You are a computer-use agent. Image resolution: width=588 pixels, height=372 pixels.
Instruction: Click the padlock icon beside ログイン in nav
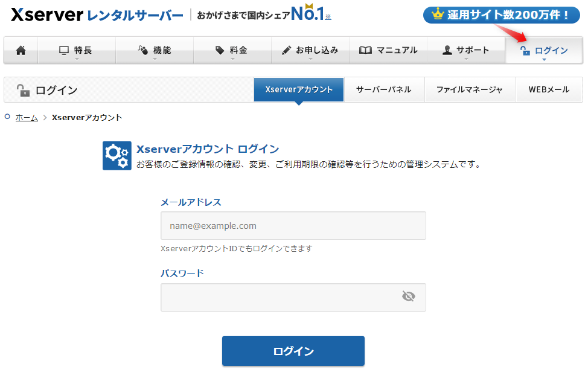[525, 51]
